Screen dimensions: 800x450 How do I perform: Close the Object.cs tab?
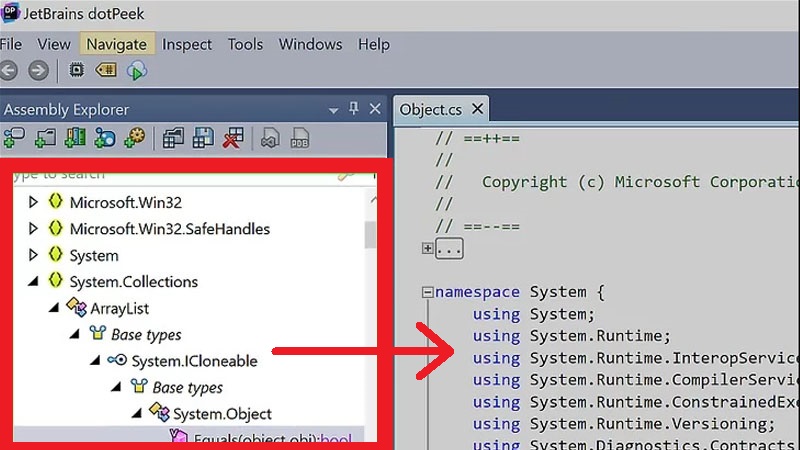tap(478, 109)
